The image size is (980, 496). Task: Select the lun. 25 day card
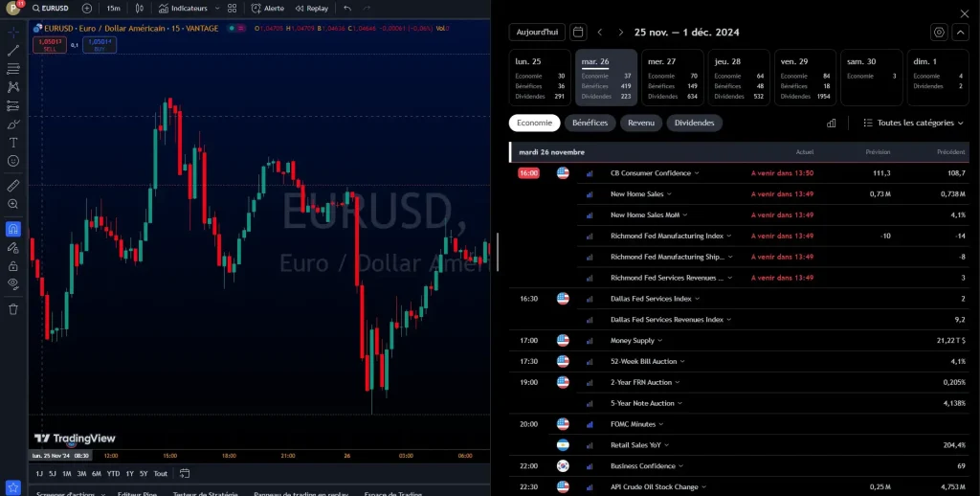pyautogui.click(x=540, y=78)
